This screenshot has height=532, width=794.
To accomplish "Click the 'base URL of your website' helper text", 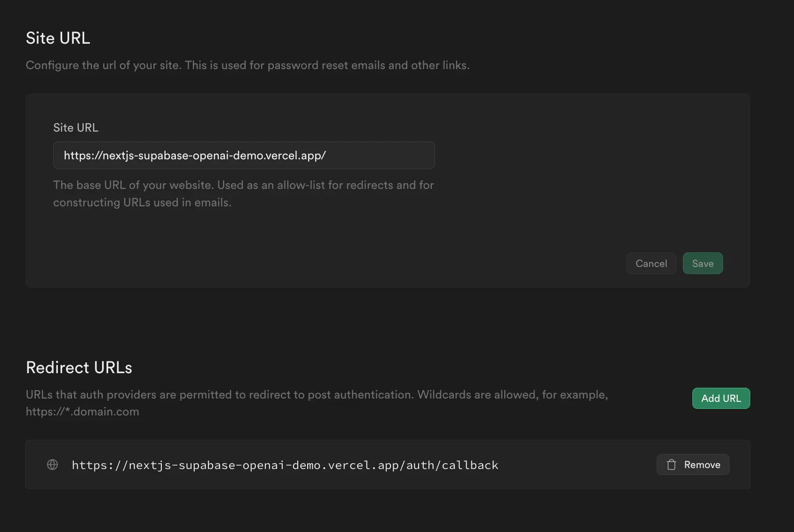I will [243, 185].
